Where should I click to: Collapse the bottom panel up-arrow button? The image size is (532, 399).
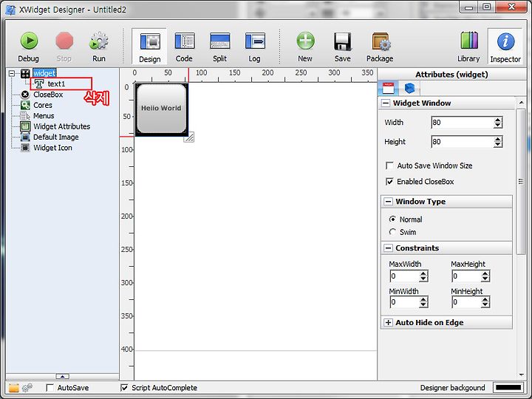click(x=62, y=376)
